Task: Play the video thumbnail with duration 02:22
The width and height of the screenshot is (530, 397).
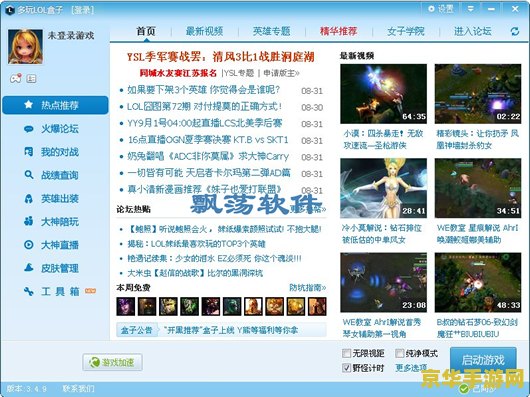Action: click(x=478, y=94)
